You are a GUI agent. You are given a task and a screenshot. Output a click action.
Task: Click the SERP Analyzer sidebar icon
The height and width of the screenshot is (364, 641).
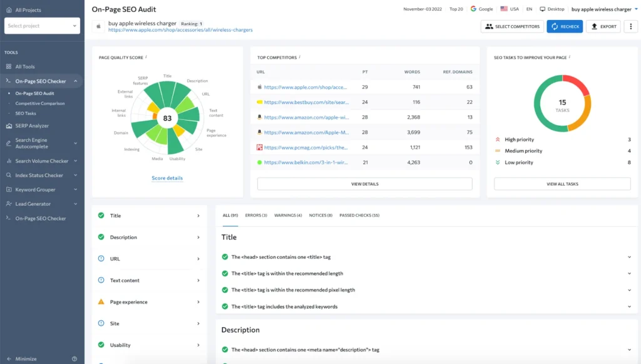[x=9, y=126]
